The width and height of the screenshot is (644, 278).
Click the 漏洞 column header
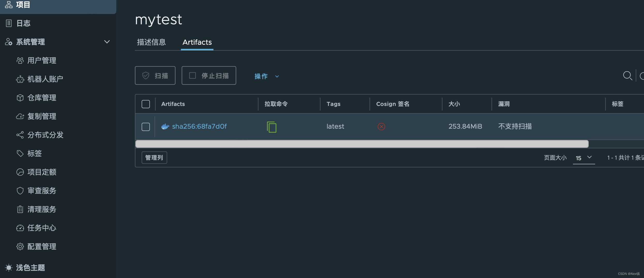click(x=504, y=104)
